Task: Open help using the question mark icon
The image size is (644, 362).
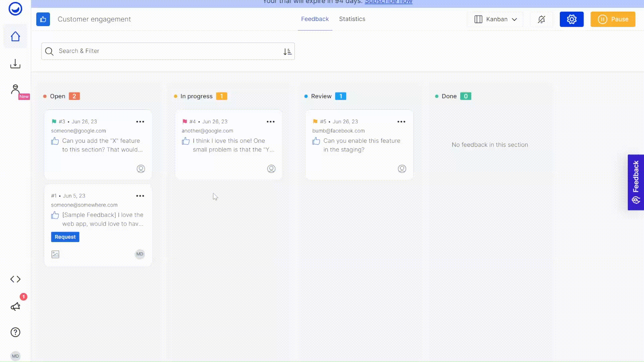Action: (x=15, y=332)
